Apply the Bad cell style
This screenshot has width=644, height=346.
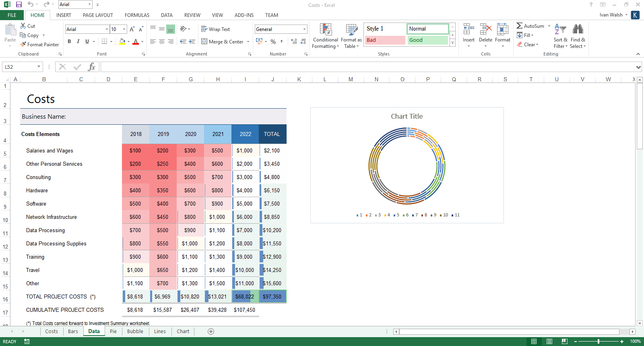pyautogui.click(x=385, y=40)
